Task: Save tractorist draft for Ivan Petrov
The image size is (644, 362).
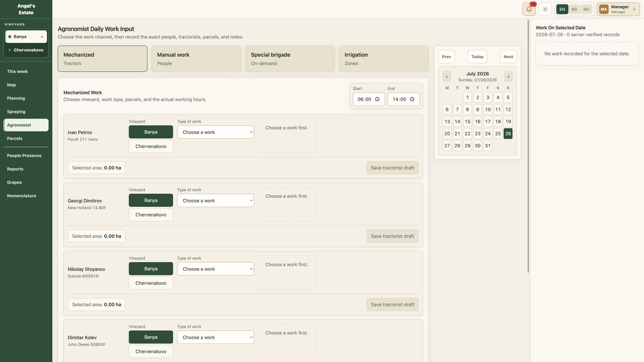Action: (x=392, y=168)
